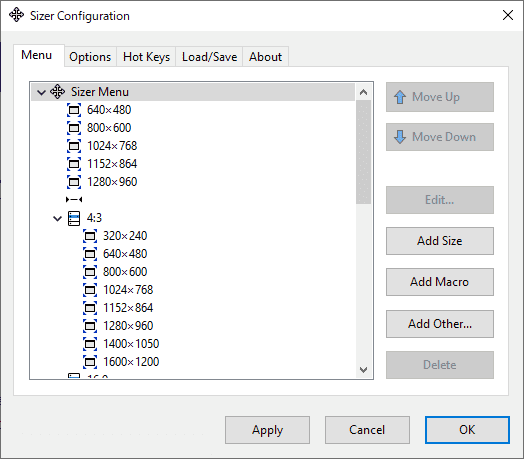Click the window icon beside 320×240
The height and width of the screenshot is (459, 524).
click(x=90, y=236)
